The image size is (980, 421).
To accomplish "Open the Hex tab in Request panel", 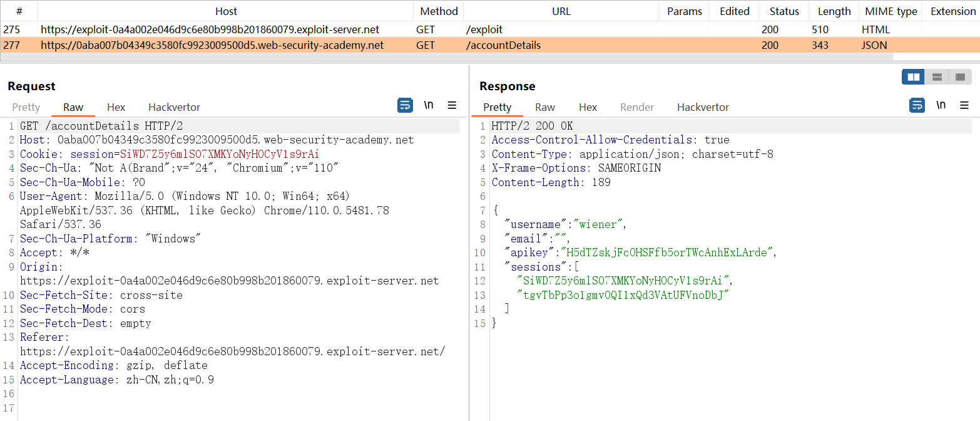I will [x=116, y=107].
